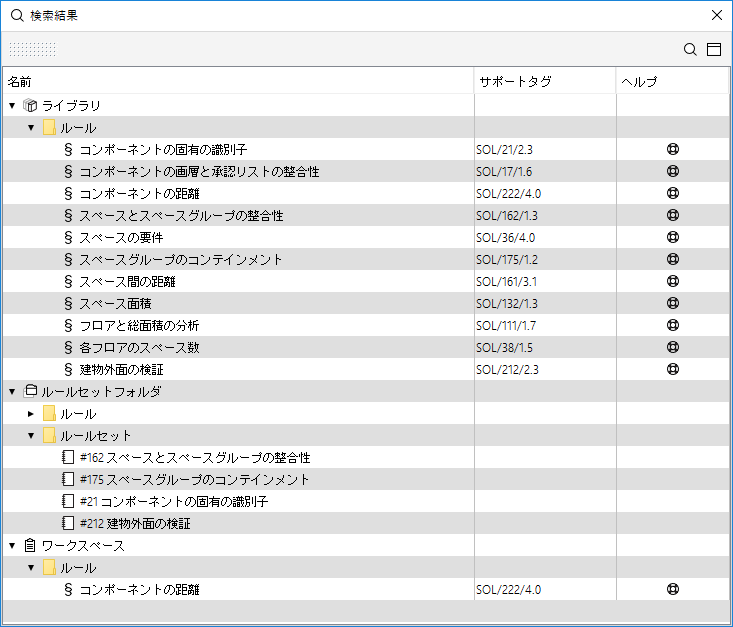733x627 pixels.
Task: Click folder icon of ルールセット
Action: click(x=49, y=435)
